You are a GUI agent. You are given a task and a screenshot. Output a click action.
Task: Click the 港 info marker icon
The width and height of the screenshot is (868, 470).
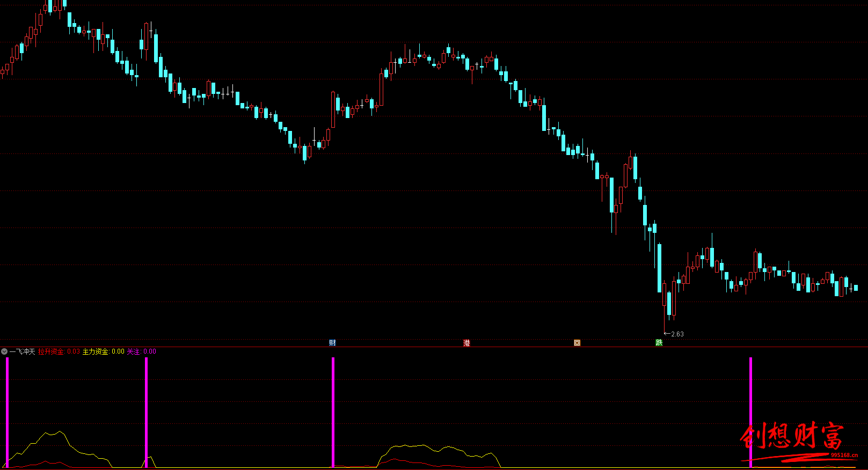click(466, 343)
